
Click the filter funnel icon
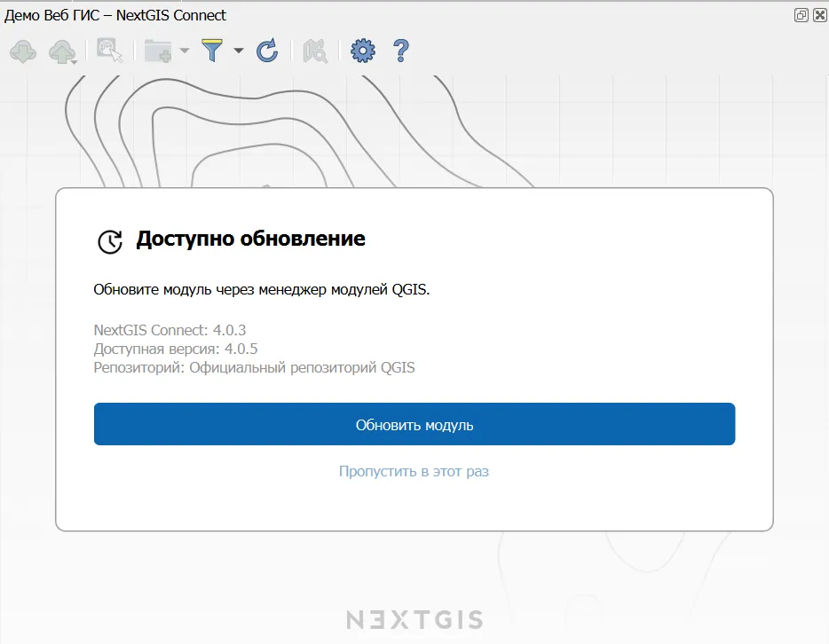(212, 51)
